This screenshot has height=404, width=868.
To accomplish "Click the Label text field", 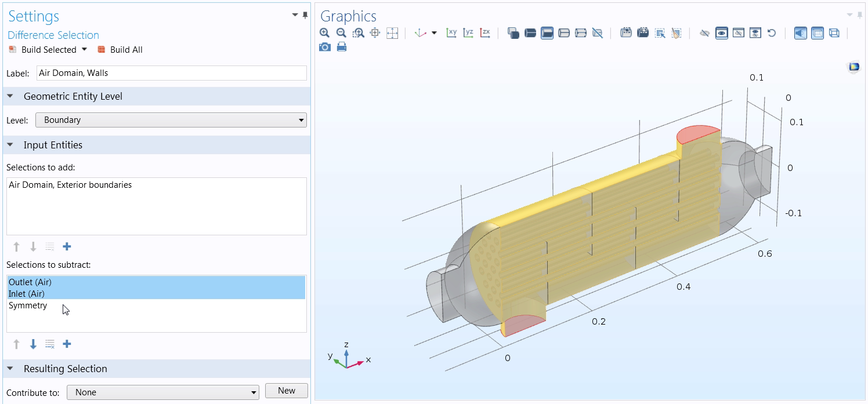I will (171, 73).
